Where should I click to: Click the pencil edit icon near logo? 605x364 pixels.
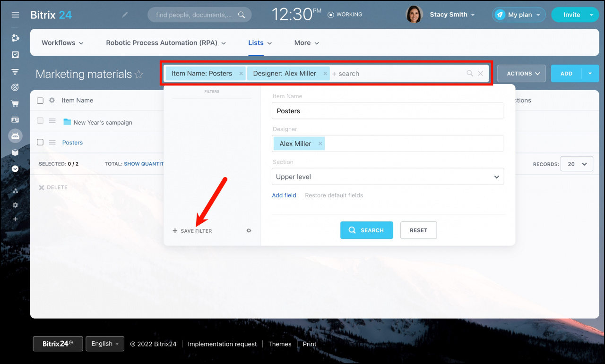pos(125,15)
